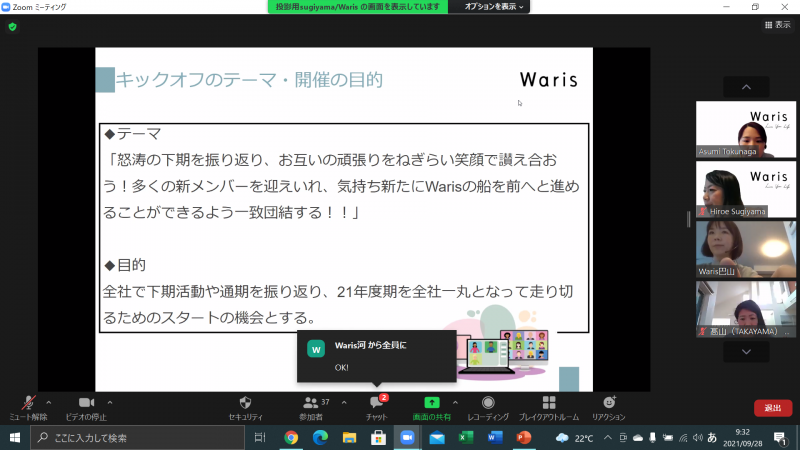Click the green Share Screen icon
The image size is (800, 450).
tap(432, 403)
